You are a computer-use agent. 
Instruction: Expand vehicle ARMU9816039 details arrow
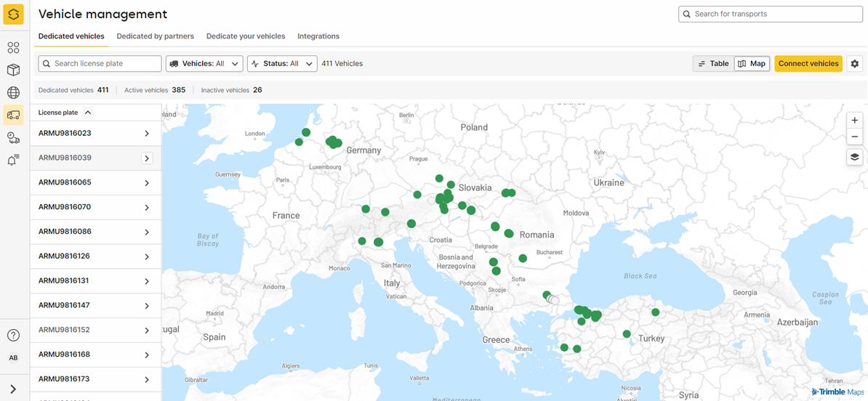(x=147, y=158)
